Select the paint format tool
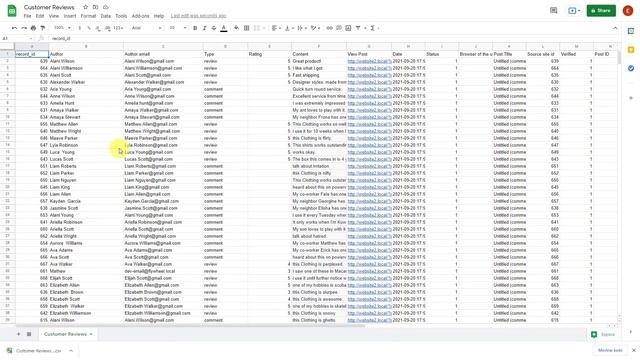 pos(42,28)
